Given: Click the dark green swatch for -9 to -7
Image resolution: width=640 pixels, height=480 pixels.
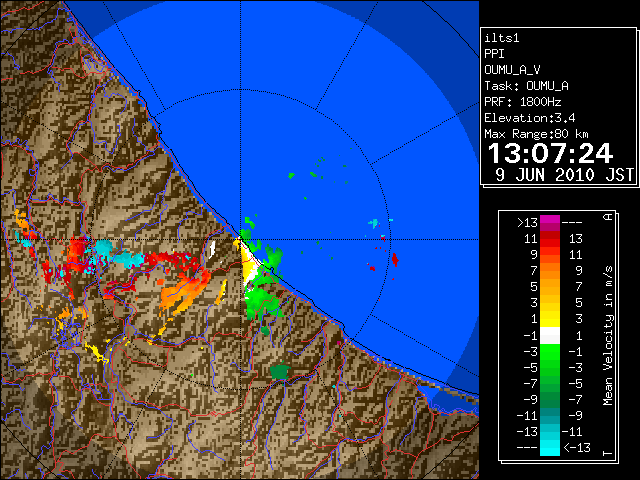Looking at the screenshot, I should [x=550, y=400].
